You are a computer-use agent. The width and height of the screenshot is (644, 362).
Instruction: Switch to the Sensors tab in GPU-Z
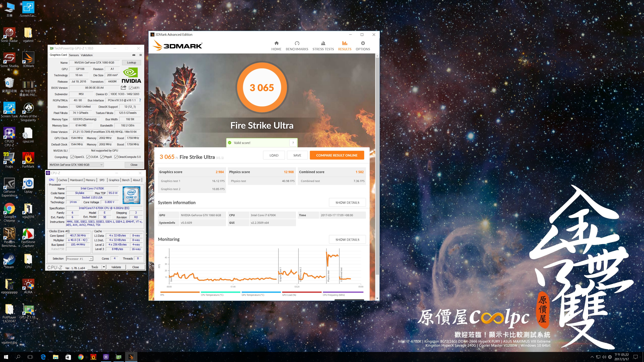(74, 55)
